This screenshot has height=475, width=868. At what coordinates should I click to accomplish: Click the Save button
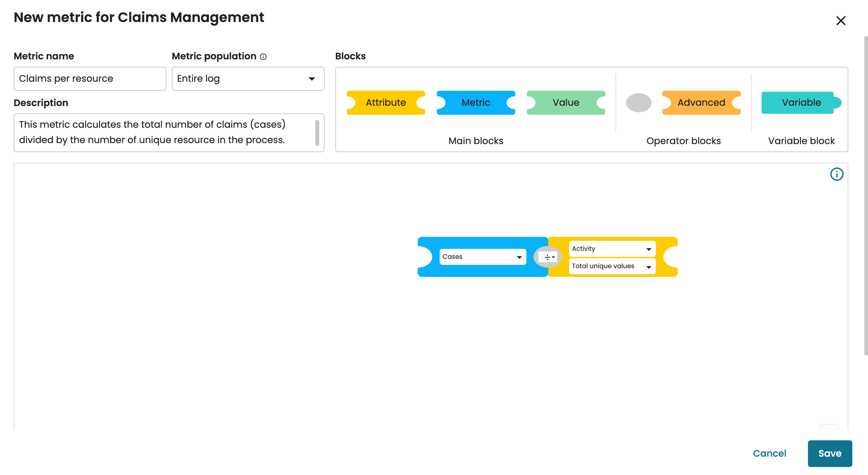pyautogui.click(x=829, y=453)
